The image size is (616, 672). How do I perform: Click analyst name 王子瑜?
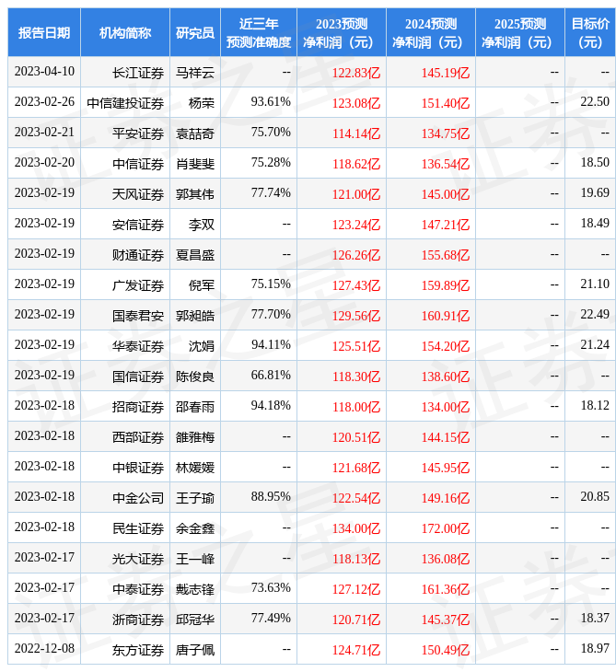(195, 498)
